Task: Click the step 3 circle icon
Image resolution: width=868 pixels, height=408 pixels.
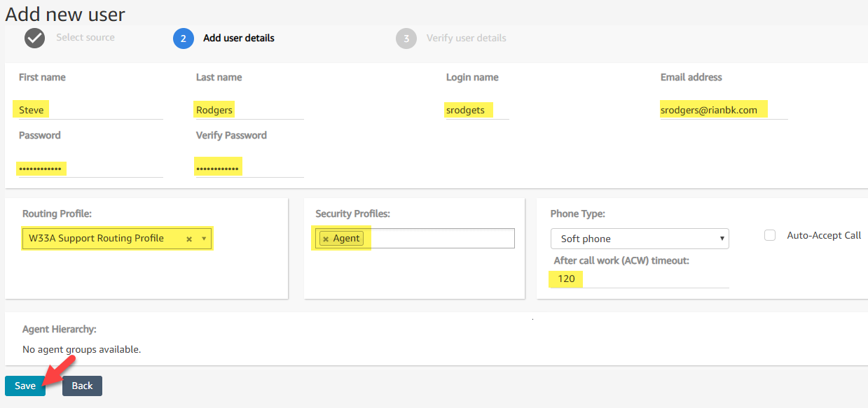Action: (x=406, y=38)
